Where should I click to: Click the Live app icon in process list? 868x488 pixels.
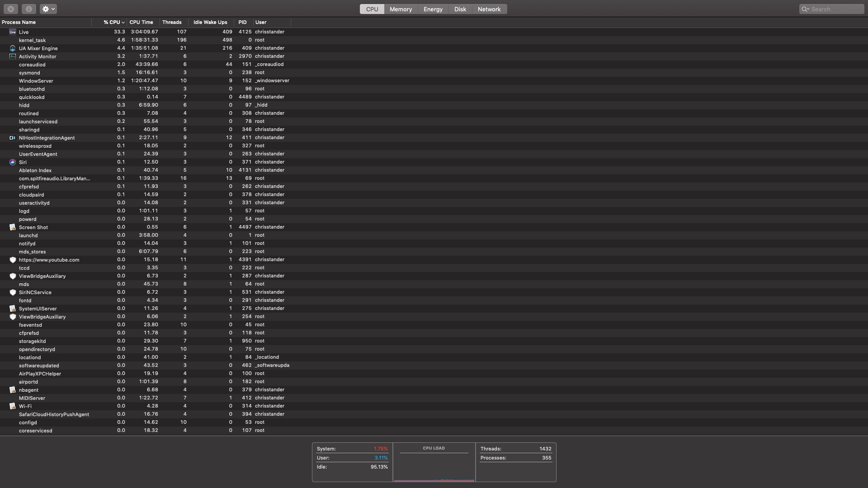tap(13, 32)
